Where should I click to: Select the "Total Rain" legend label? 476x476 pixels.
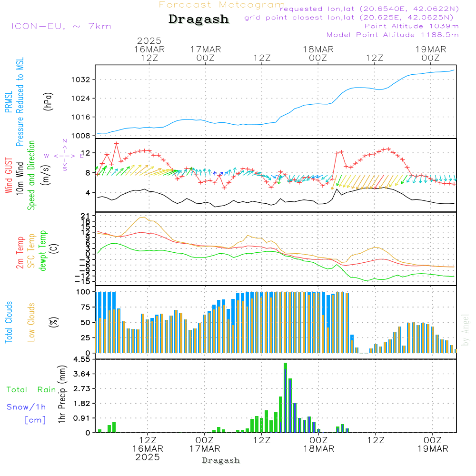(x=31, y=389)
